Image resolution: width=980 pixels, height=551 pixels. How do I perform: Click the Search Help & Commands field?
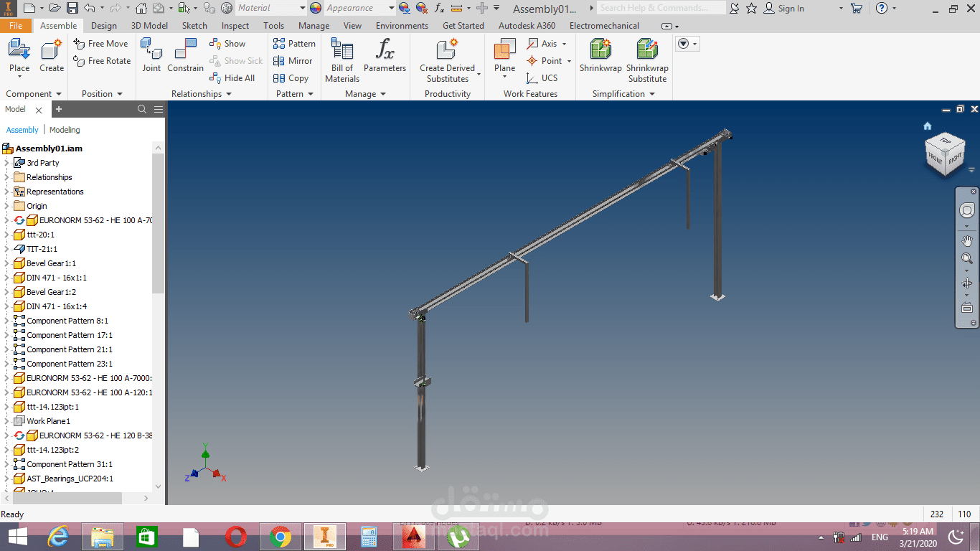[x=661, y=8]
